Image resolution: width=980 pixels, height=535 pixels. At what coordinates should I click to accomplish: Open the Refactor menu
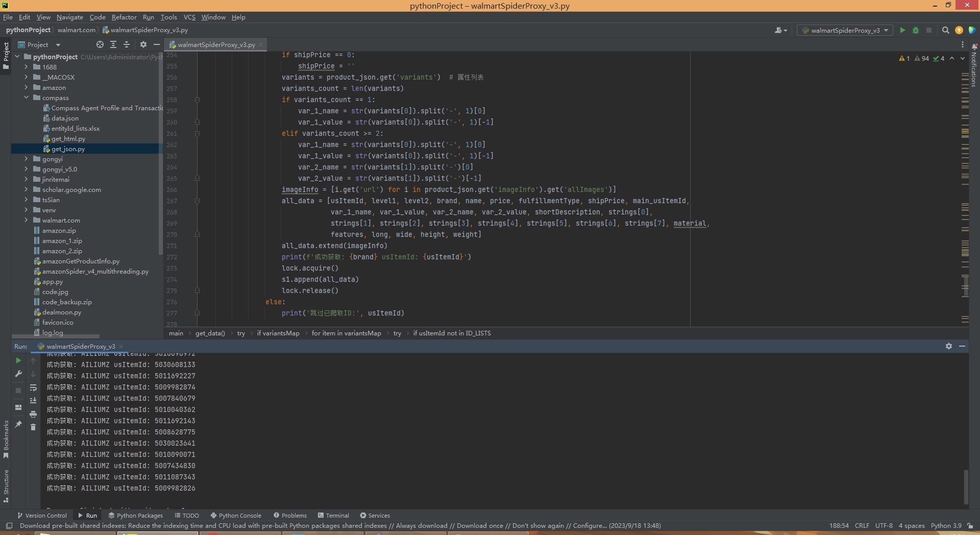pos(124,17)
